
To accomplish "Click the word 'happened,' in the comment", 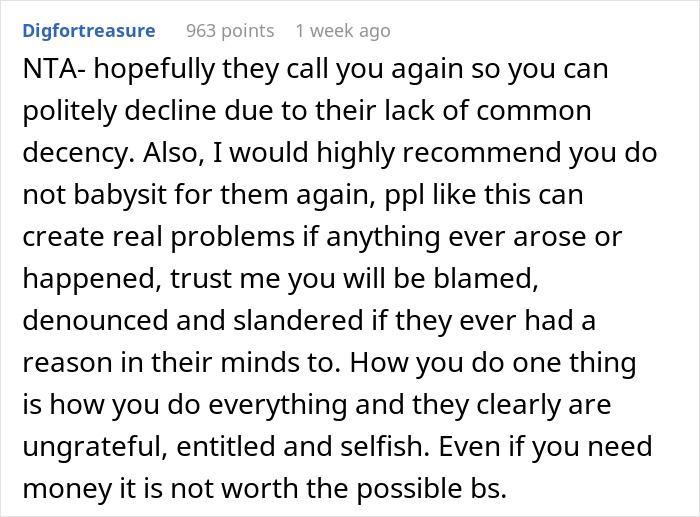I will 92,279.
